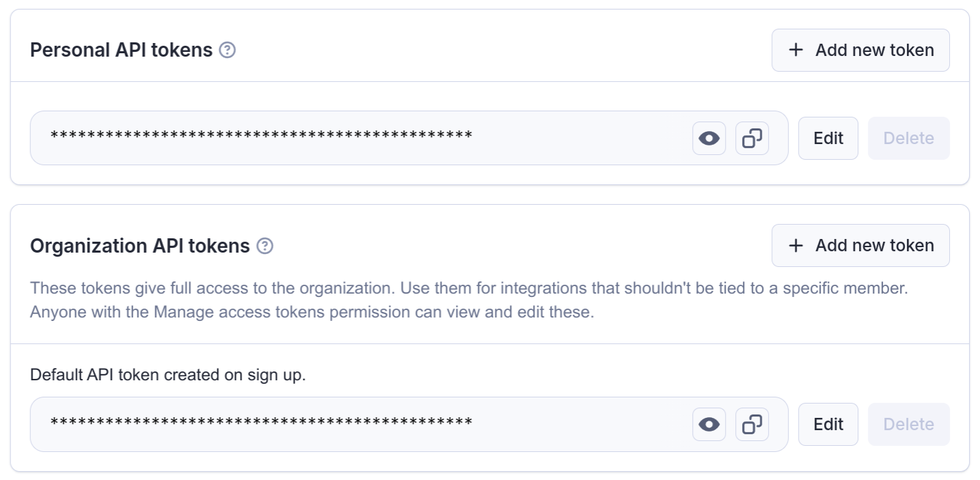The height and width of the screenshot is (480, 980).
Task: Edit the default organization API token
Action: tap(828, 424)
